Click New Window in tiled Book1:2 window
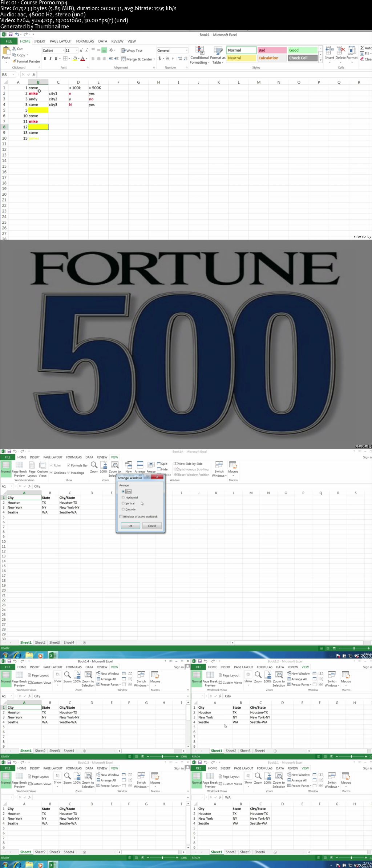This screenshot has height=868, width=372. pyautogui.click(x=298, y=673)
